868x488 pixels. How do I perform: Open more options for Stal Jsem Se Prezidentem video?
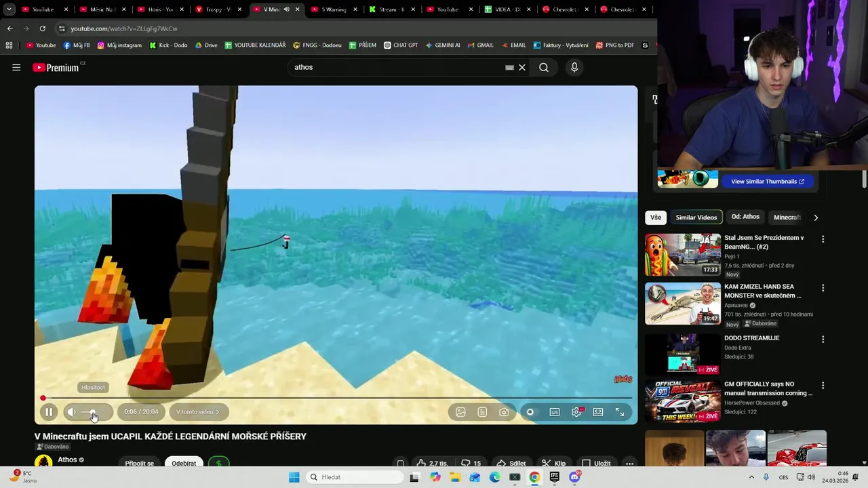(823, 239)
